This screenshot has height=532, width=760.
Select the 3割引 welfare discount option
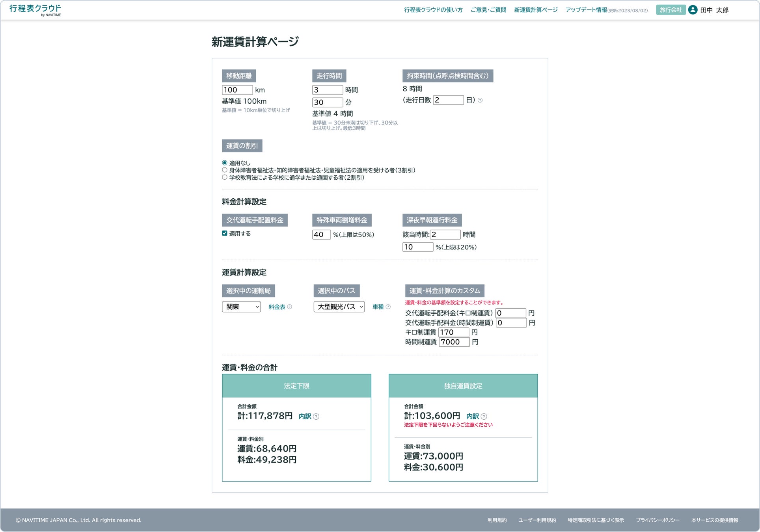point(225,170)
